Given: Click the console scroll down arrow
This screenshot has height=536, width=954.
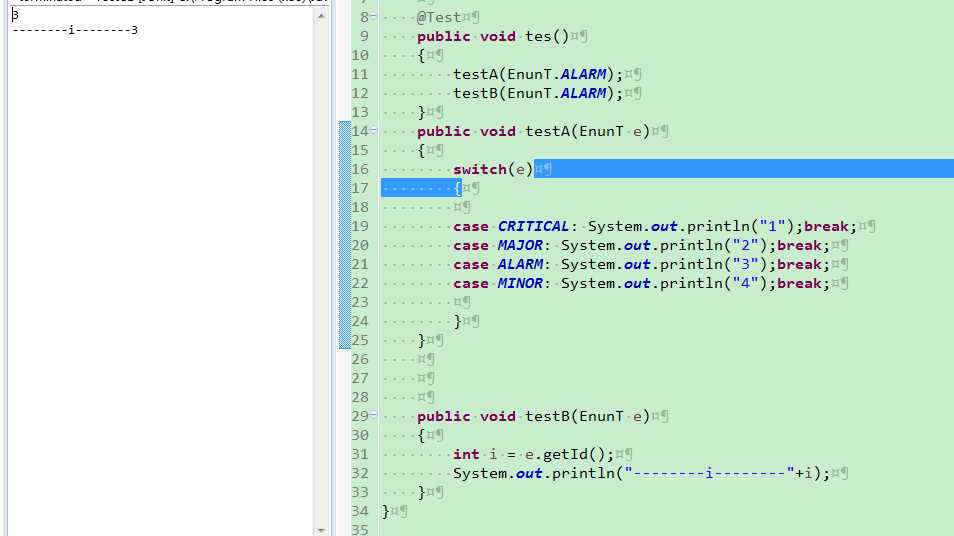Looking at the screenshot, I should coord(321,531).
